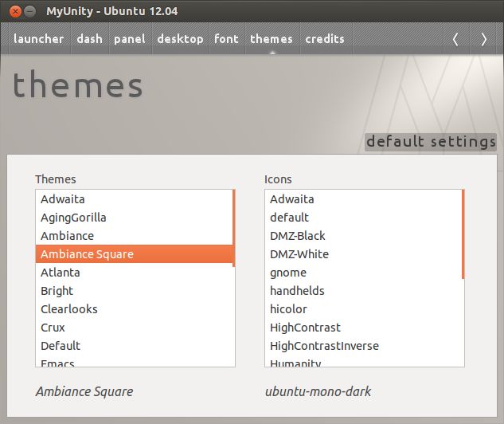The image size is (504, 424).
Task: Minimize the MyUnity window
Action: (30, 12)
